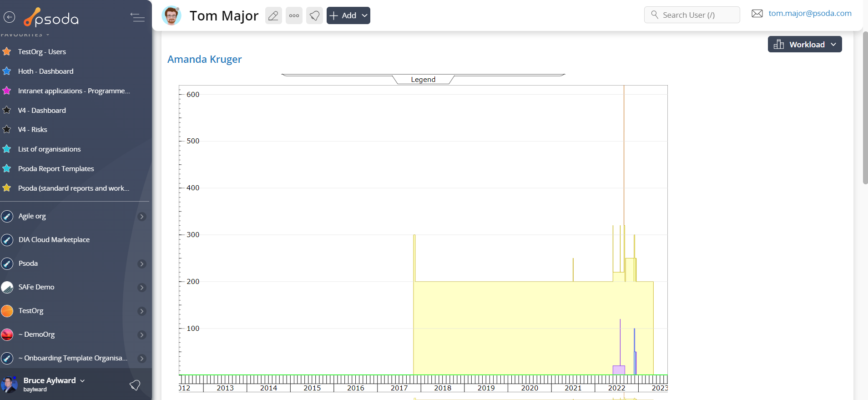Click the pencil edit icon
This screenshot has width=868, height=400.
(273, 15)
